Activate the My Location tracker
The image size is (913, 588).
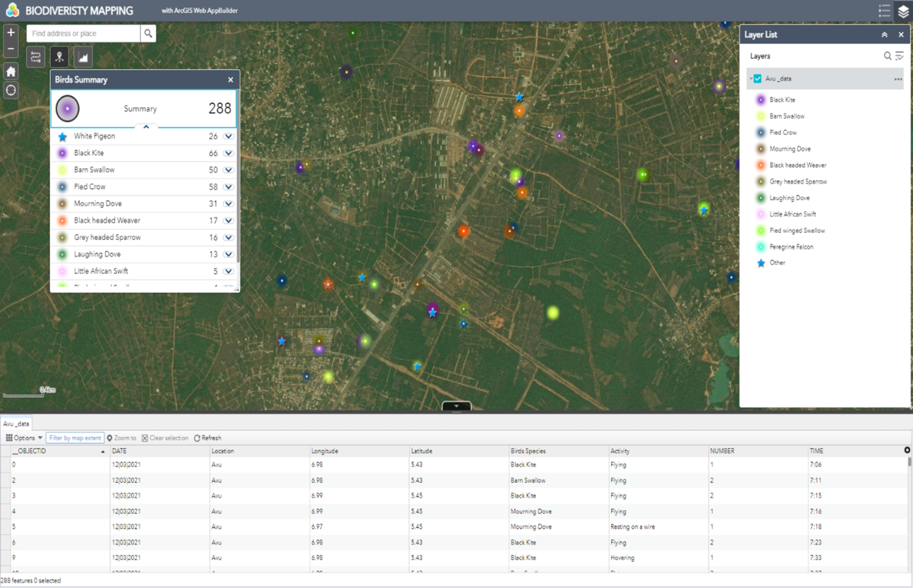(10, 90)
